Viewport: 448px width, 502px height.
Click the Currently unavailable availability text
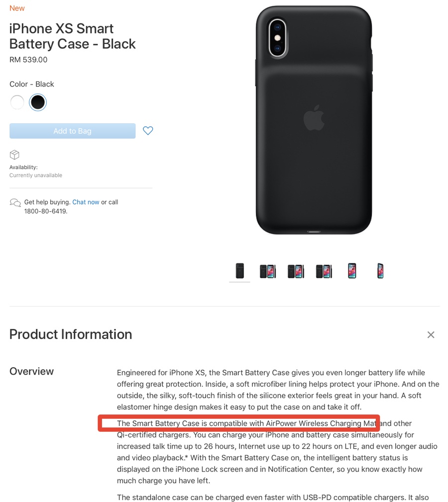(x=35, y=175)
